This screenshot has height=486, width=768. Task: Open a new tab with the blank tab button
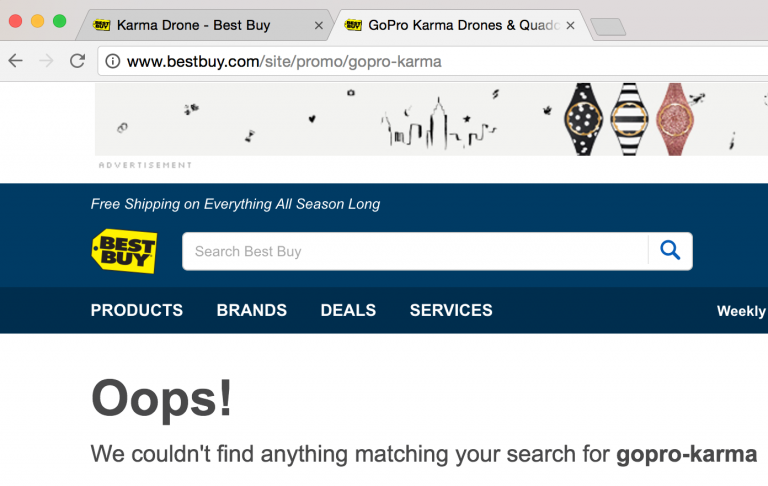(608, 27)
